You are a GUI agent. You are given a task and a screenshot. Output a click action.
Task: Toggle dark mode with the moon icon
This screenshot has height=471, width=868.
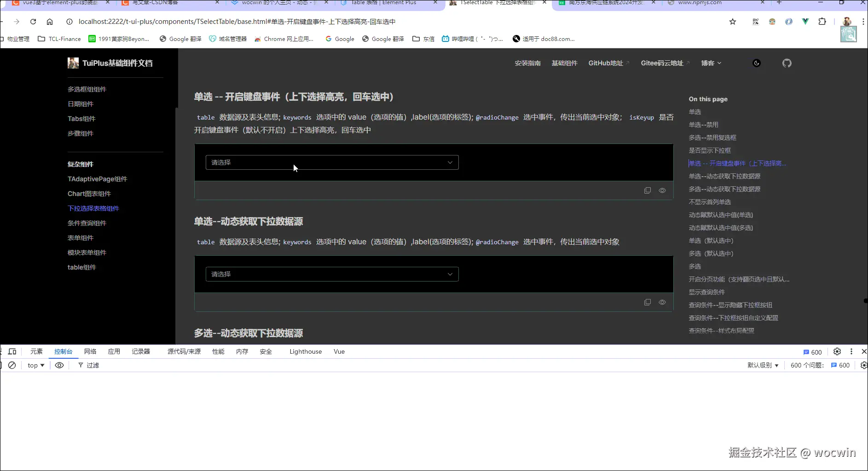tap(756, 63)
